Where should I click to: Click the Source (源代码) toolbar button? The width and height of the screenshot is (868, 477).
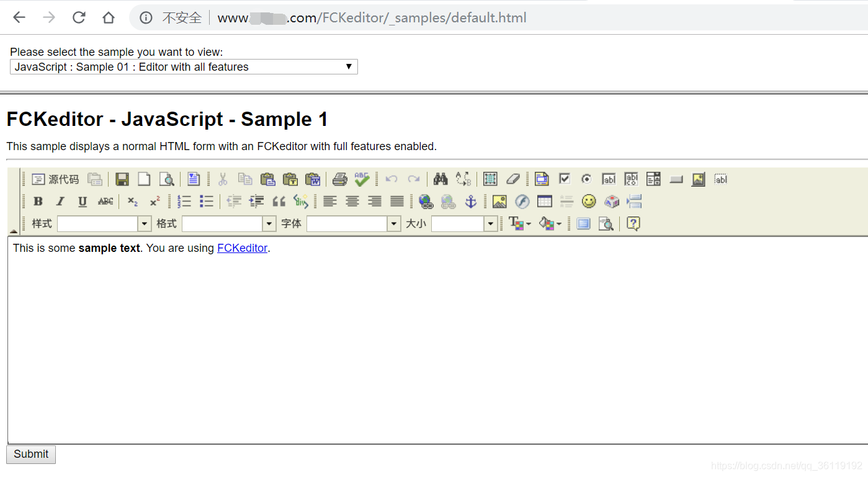tap(55, 179)
